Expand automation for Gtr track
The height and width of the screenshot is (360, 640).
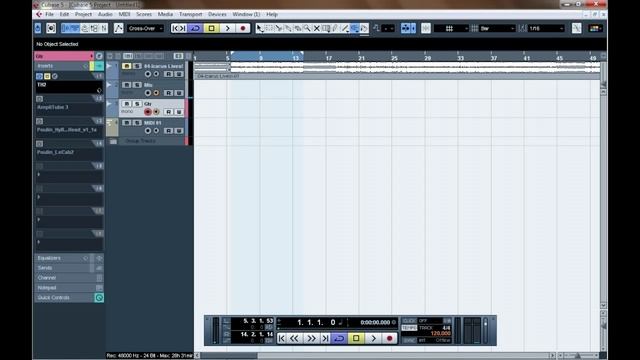(109, 104)
